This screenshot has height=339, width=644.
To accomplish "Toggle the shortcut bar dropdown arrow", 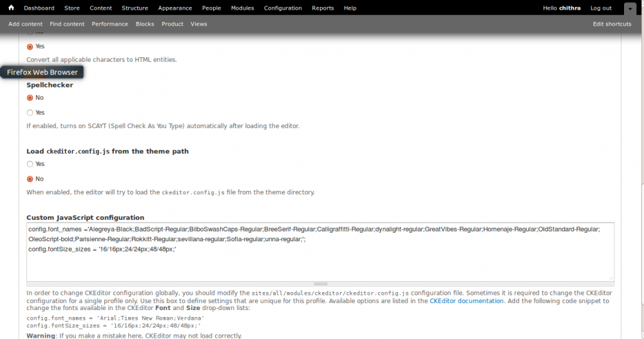I will (630, 8).
